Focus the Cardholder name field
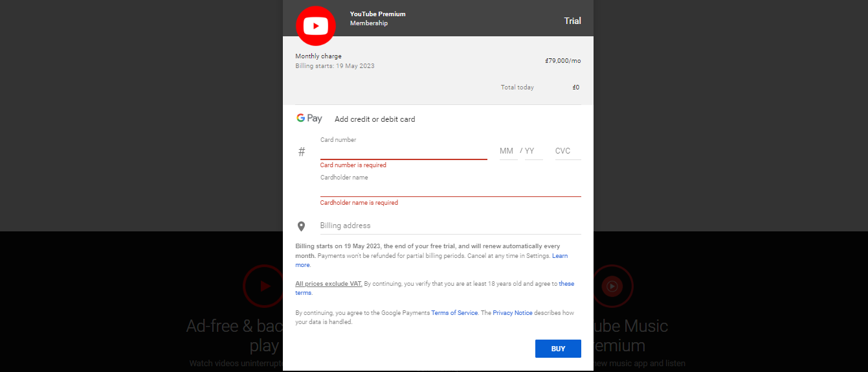 [x=451, y=189]
